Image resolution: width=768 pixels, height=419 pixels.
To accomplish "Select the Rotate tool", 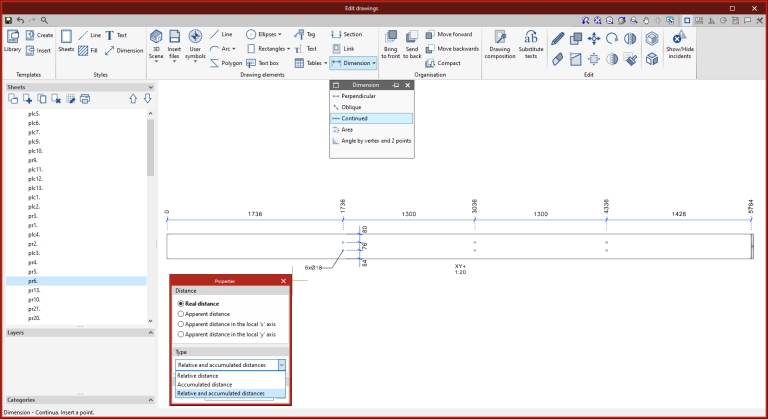I will [612, 38].
